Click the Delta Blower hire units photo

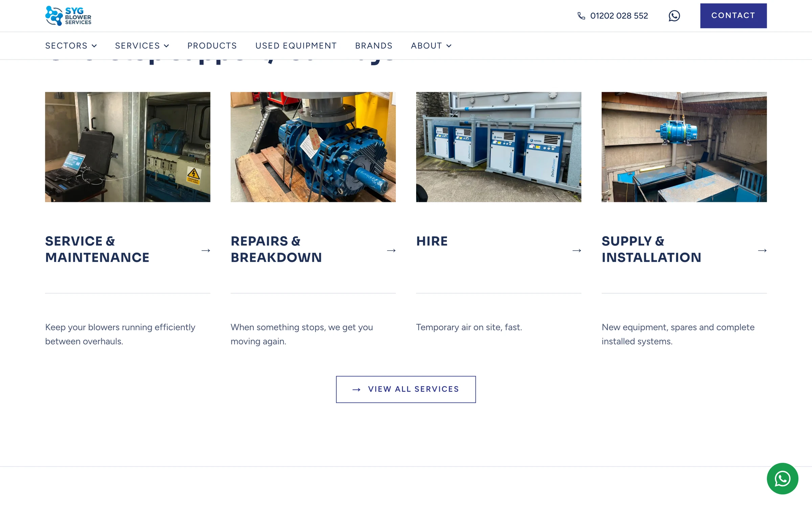click(x=498, y=147)
